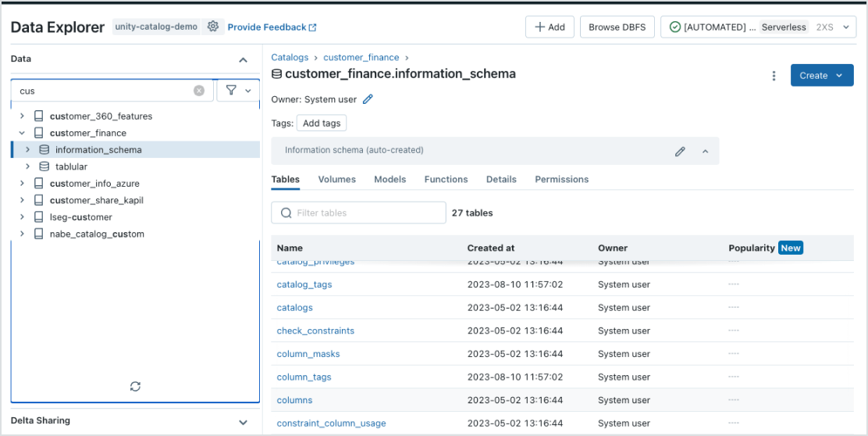Collapse the customer_finance tree node
868x436 pixels.
[x=23, y=133]
